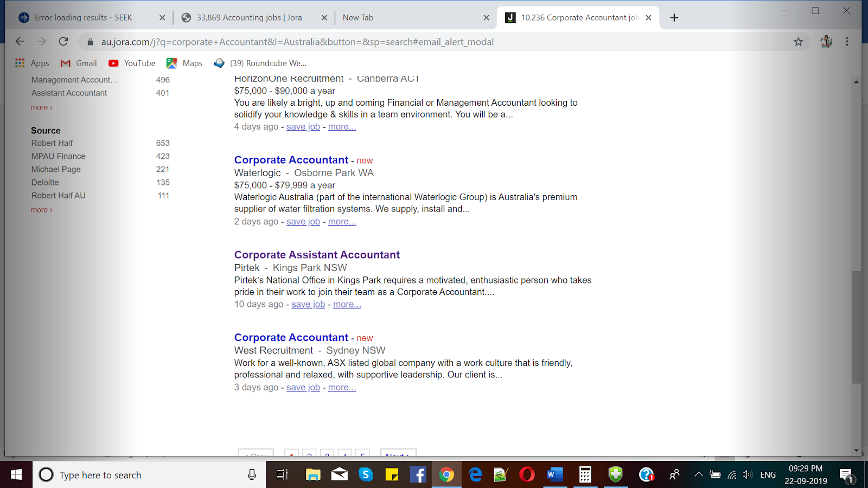The height and width of the screenshot is (488, 868).
Task: Filter results by Deloitte source
Action: [x=45, y=182]
